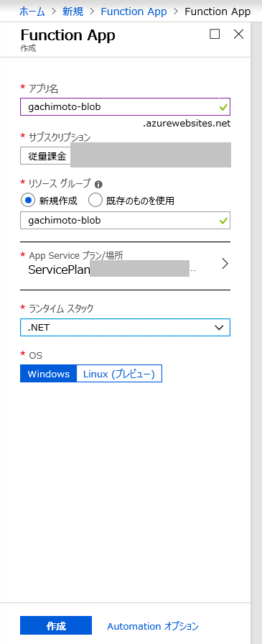Choose Linux (プレビュー) as the OS
This screenshot has width=262, height=644.
pos(119,374)
